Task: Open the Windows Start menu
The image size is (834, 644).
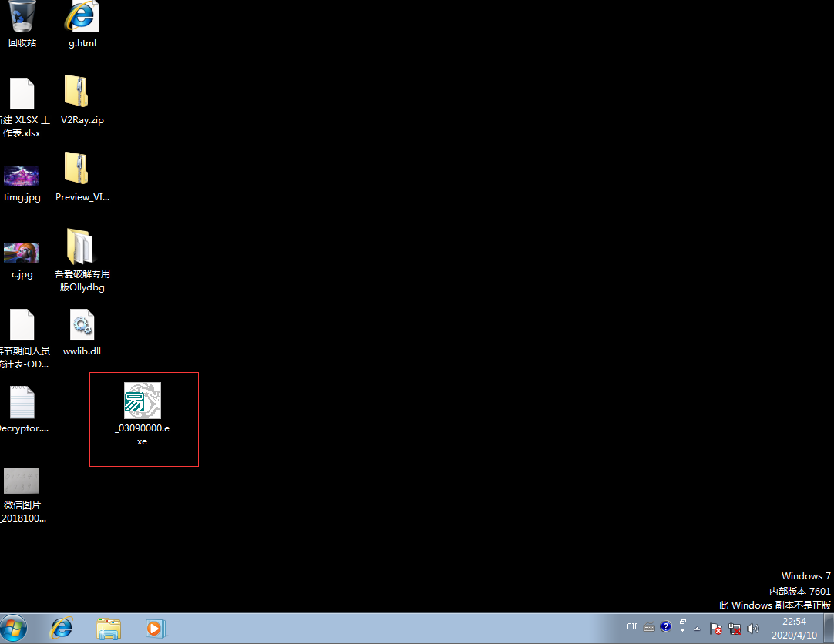Action: click(14, 629)
